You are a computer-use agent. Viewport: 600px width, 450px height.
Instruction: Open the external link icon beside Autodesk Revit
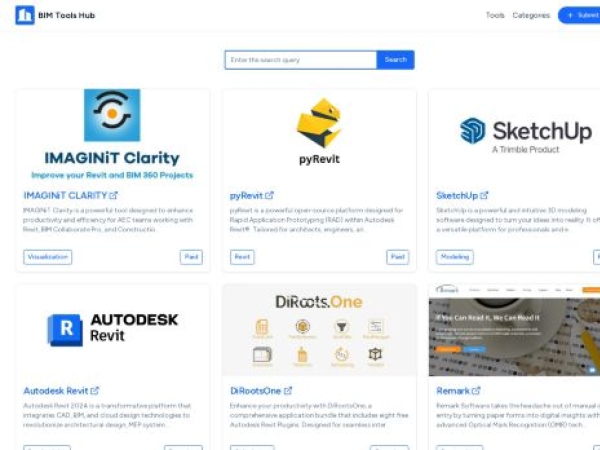click(x=95, y=391)
